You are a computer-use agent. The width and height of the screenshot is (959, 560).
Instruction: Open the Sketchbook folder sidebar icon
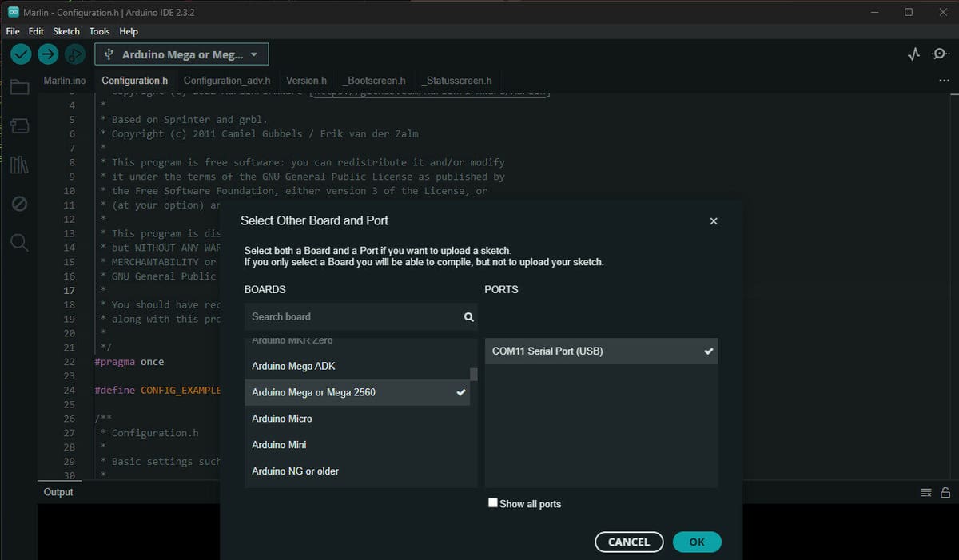19,87
